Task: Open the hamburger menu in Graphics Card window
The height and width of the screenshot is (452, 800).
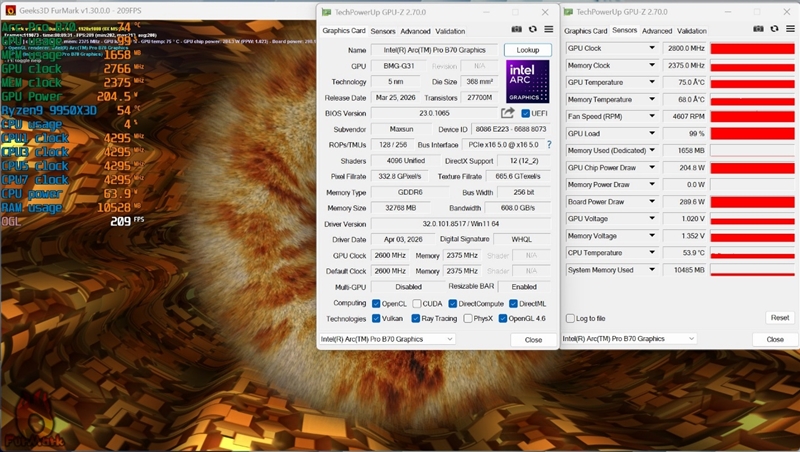Action: [548, 30]
